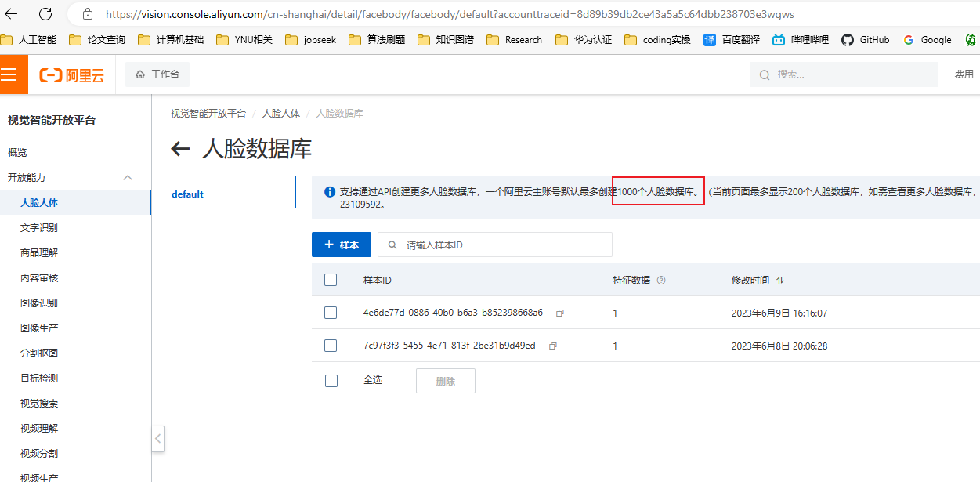The height and width of the screenshot is (482, 980).
Task: Click the 请输入样本ID search field
Action: click(x=495, y=245)
